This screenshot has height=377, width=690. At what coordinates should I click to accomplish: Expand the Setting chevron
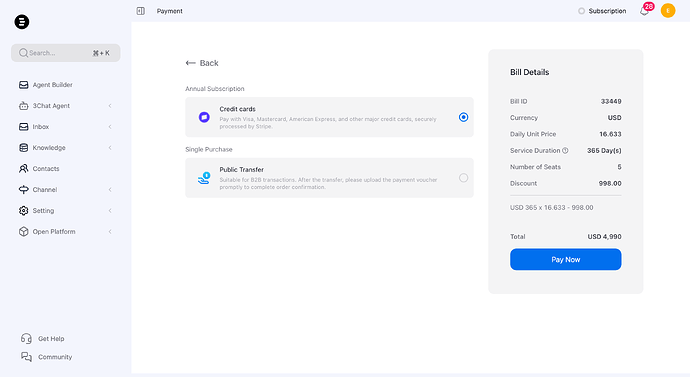(110, 211)
